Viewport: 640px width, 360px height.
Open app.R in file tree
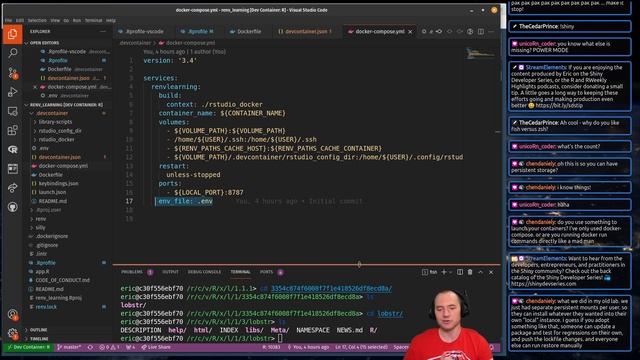click(x=42, y=271)
